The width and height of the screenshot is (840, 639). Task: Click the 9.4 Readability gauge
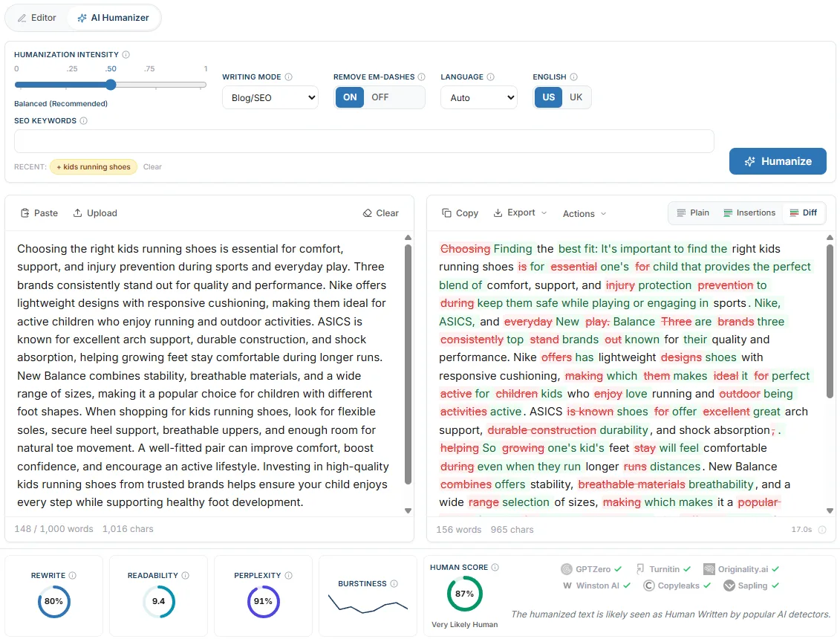pyautogui.click(x=159, y=601)
